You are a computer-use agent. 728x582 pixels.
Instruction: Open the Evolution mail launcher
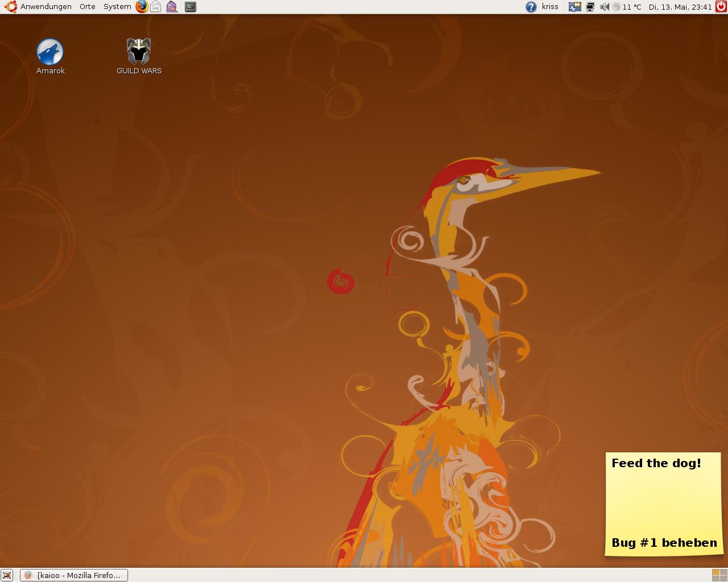[x=156, y=7]
